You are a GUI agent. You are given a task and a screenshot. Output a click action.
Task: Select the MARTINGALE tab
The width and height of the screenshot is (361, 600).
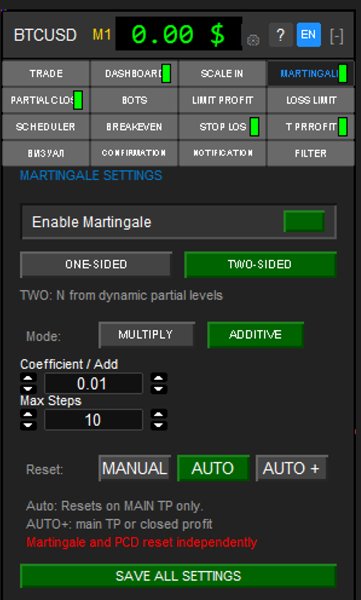[x=310, y=73]
